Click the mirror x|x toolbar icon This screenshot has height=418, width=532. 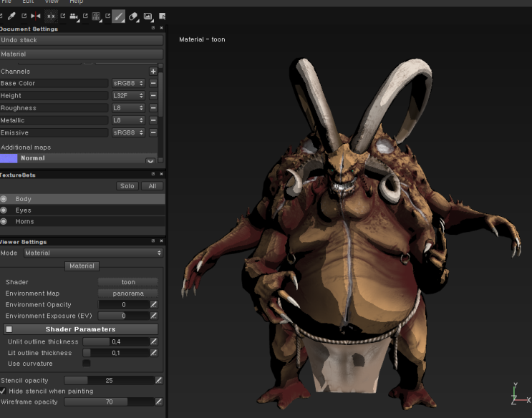pos(51,16)
